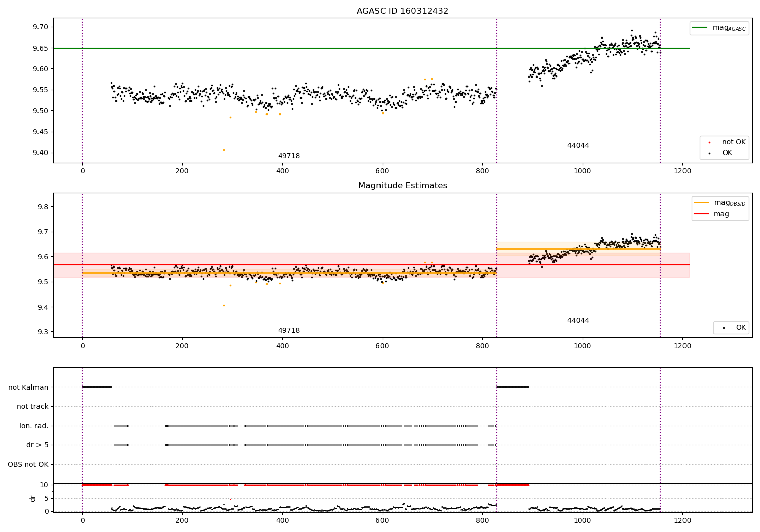Click the "9.3" y-axis tick label

coord(43,332)
